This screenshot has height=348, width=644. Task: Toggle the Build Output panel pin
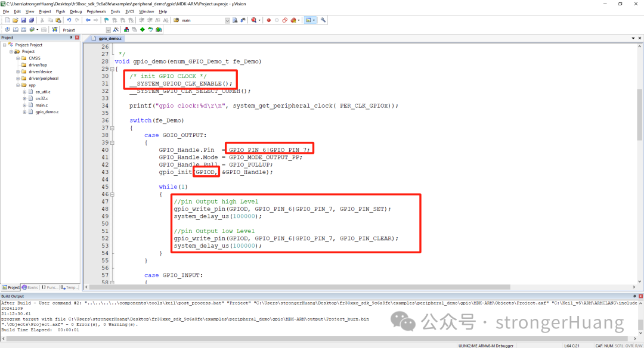[634, 296]
